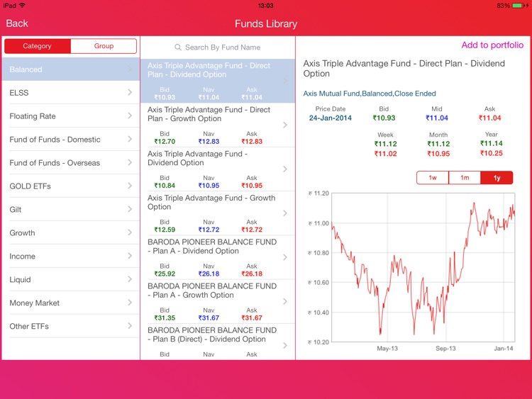
Task: Open Axis Triple Advantage Growth Option chevron
Action: [285, 213]
